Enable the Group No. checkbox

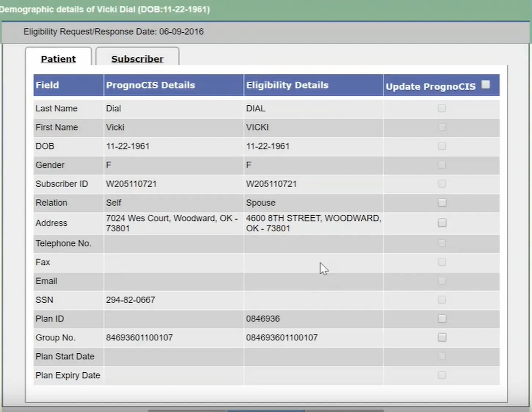442,337
